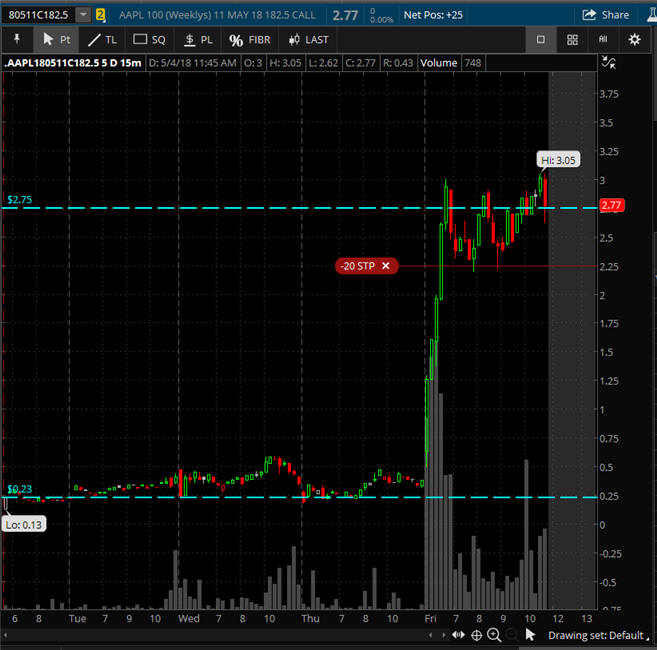This screenshot has width=657, height=650.
Task: Switch to single chart layout view
Action: point(541,40)
